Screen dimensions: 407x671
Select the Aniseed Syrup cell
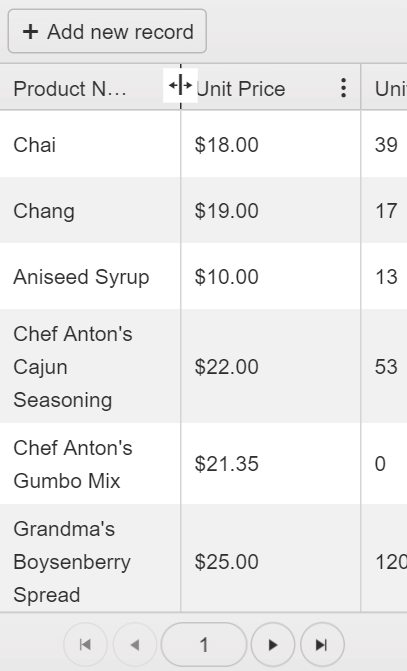pyautogui.click(x=90, y=276)
